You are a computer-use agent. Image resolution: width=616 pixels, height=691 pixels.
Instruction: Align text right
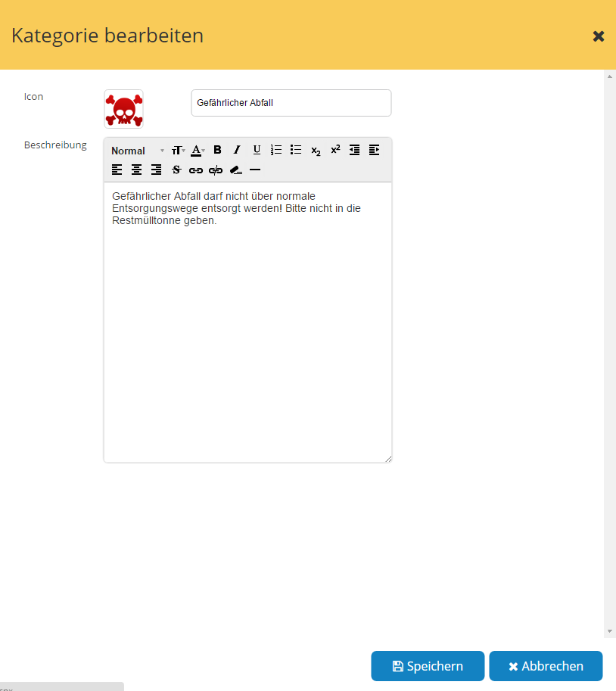(156, 170)
